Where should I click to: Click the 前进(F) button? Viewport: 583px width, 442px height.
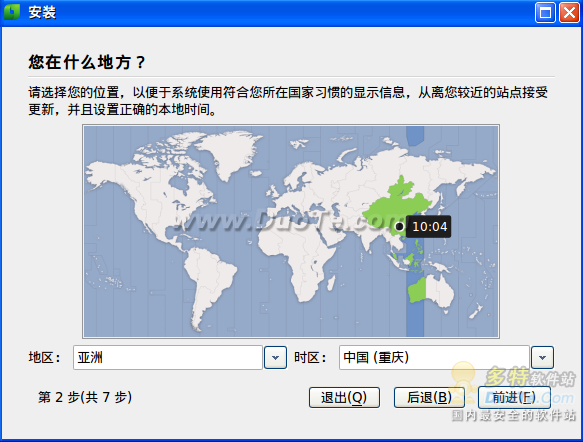point(514,397)
